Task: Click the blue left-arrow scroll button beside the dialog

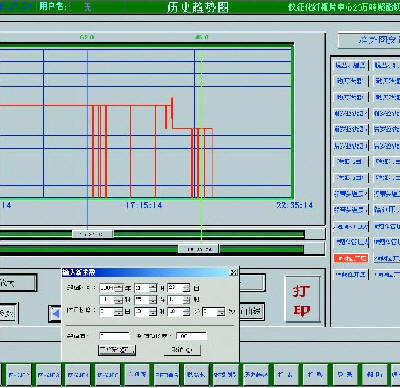Action: pos(55,314)
